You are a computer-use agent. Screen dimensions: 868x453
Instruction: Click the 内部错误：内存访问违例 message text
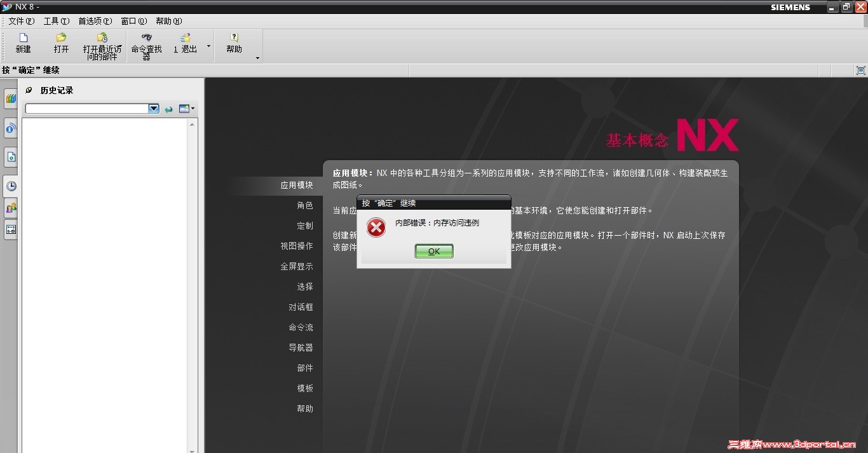pos(437,223)
